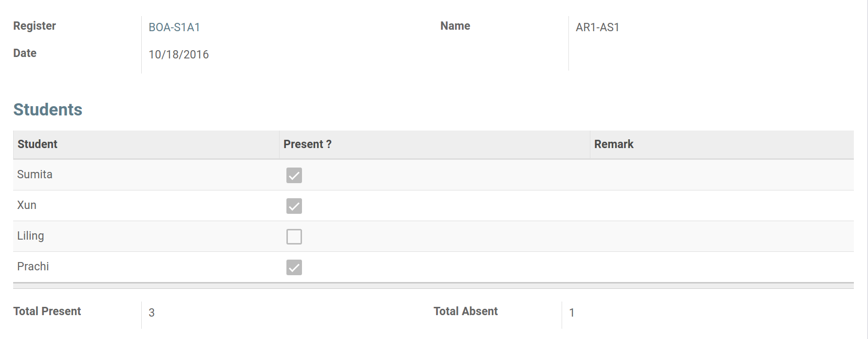Open the BOA-S1A1 register link
The width and height of the screenshot is (868, 339).
pyautogui.click(x=174, y=27)
